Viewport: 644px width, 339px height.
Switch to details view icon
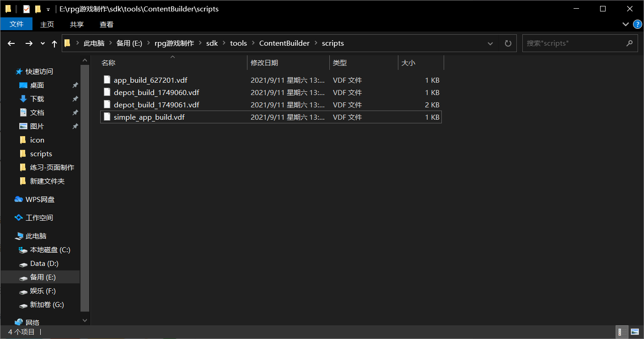(x=623, y=332)
